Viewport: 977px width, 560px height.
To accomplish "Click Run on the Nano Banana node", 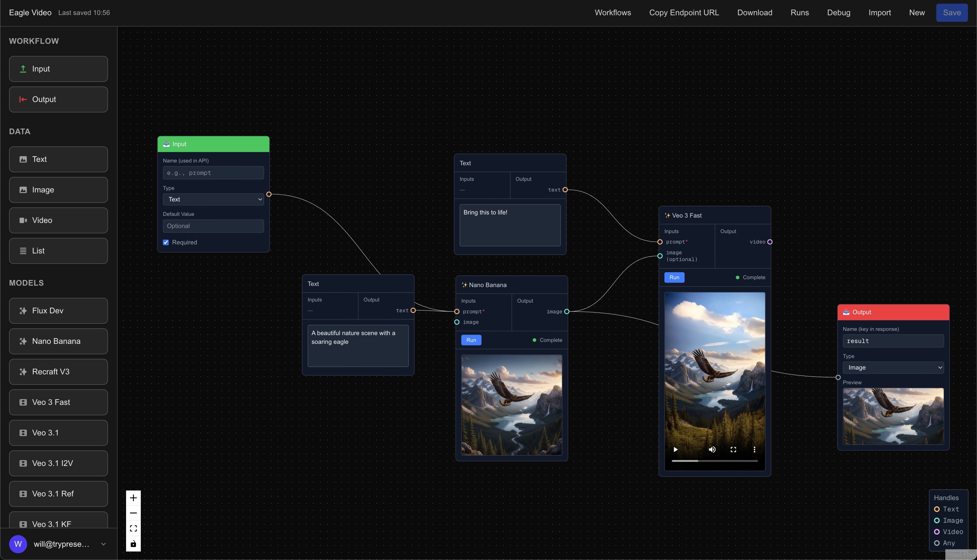I will point(471,340).
